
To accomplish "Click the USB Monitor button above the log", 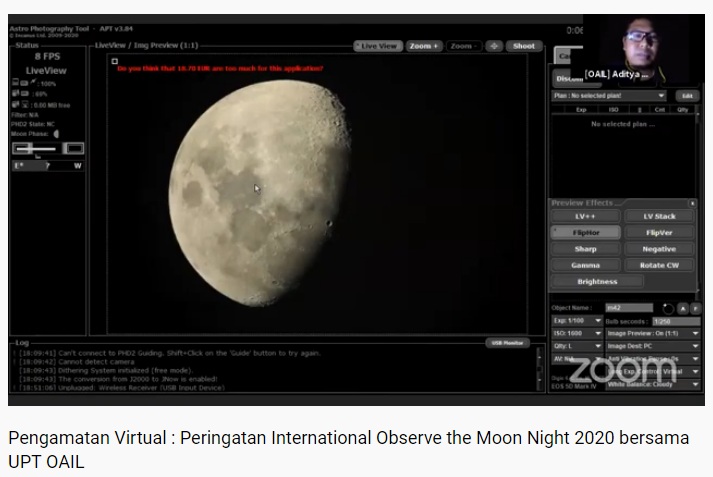I will coord(507,343).
